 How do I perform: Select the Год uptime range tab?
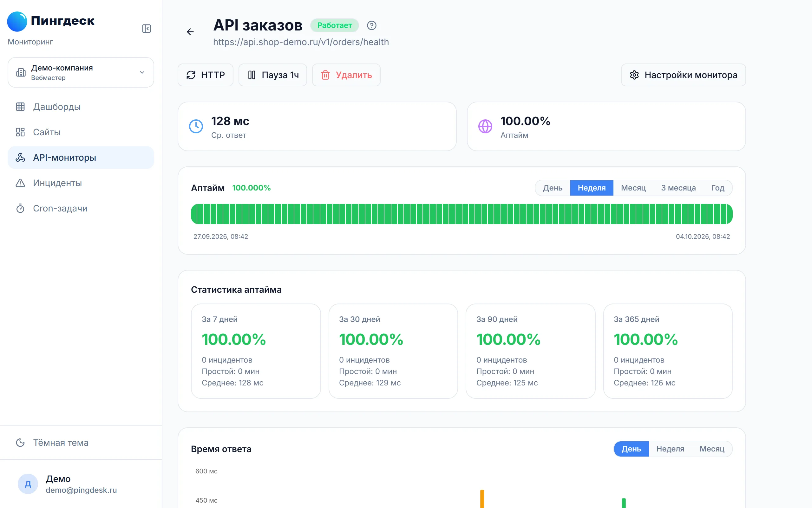(x=718, y=188)
